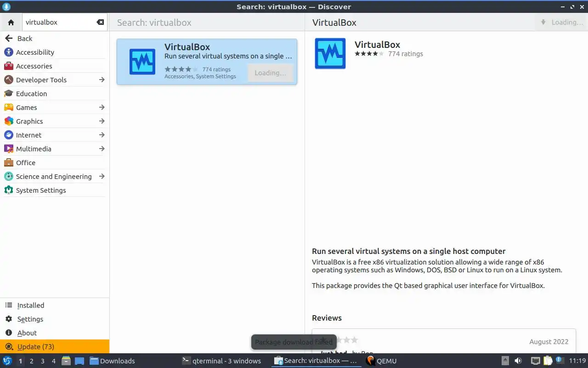Click the VirtualBox icon in the search result

click(x=142, y=62)
